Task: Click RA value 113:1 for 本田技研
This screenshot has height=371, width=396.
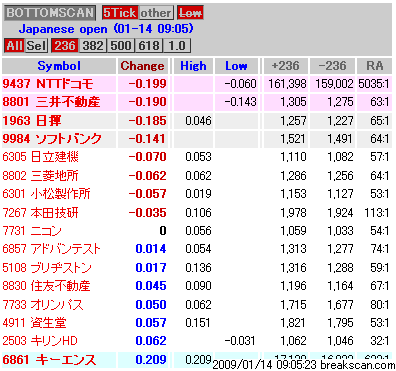Action: (377, 212)
